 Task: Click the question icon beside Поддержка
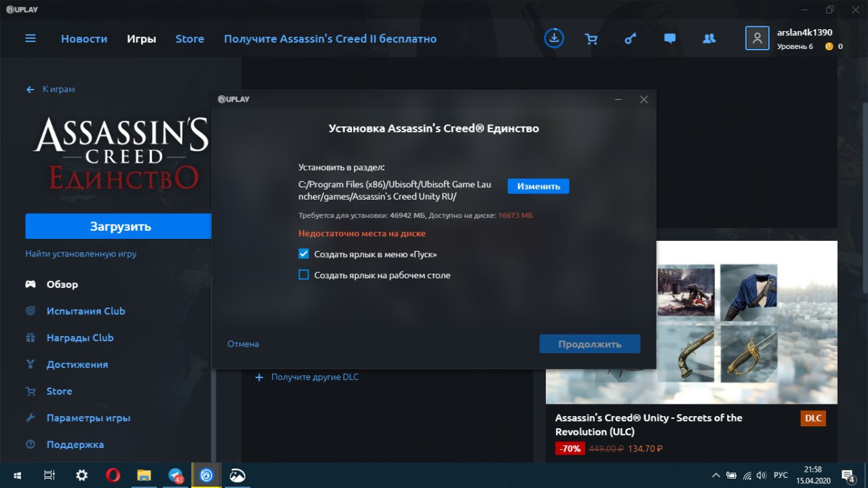pos(31,445)
